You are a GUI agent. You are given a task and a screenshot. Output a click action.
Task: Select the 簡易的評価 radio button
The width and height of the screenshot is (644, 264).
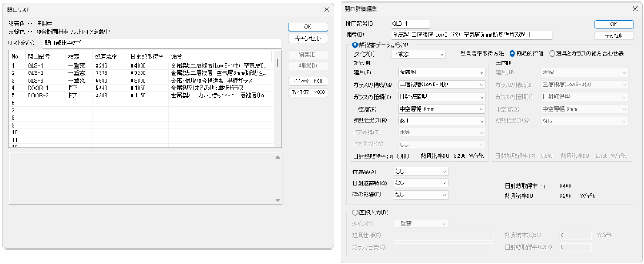pos(512,53)
